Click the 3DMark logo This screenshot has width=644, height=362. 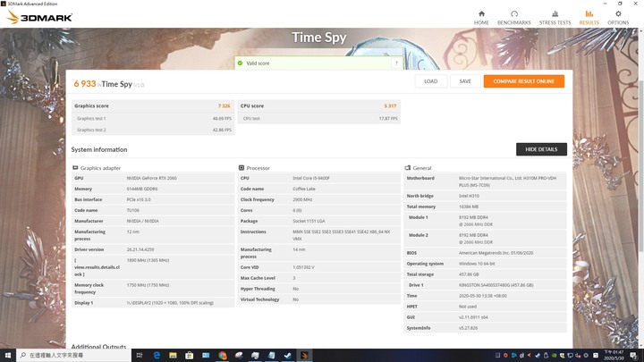click(39, 17)
